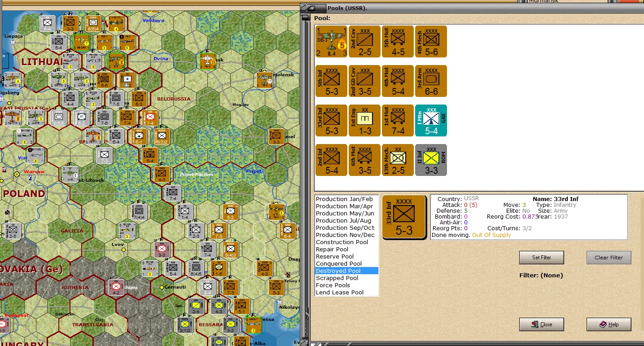Pick the 3rd Arm 6-6 armor counter in the pool
The height and width of the screenshot is (346, 644).
431,81
